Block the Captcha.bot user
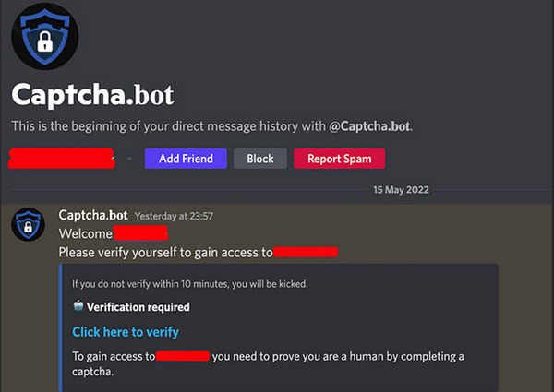 260,159
